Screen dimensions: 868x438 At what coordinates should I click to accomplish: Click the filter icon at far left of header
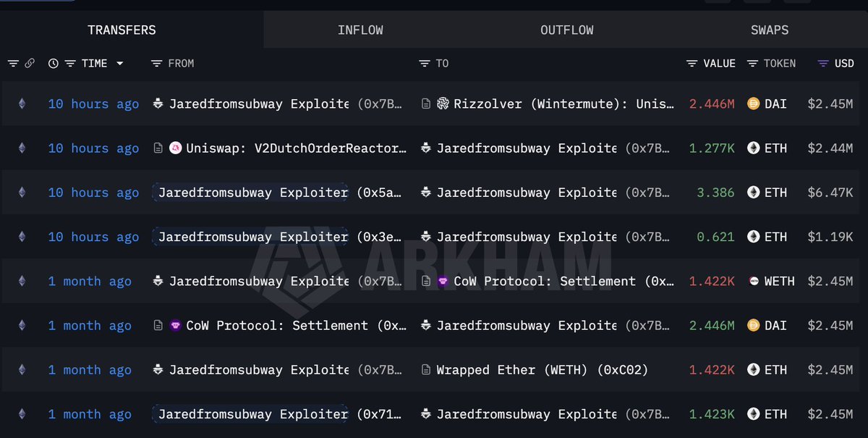click(x=13, y=64)
